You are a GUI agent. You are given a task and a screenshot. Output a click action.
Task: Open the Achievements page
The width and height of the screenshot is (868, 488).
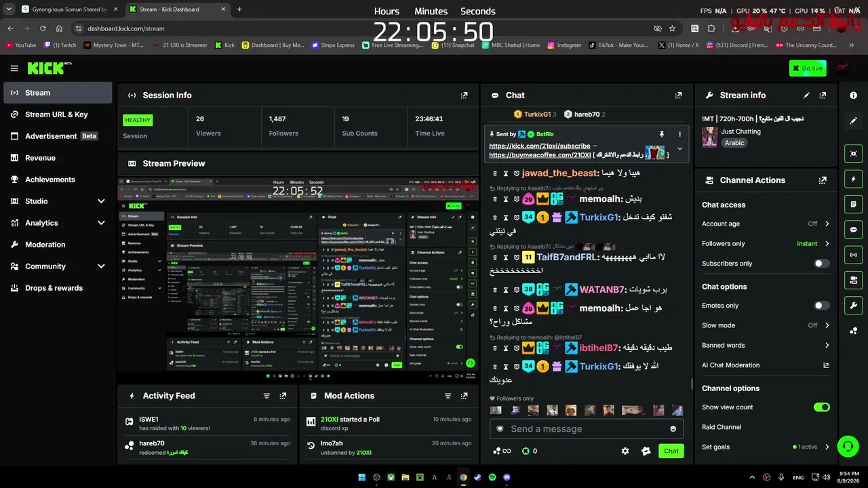click(x=58, y=180)
